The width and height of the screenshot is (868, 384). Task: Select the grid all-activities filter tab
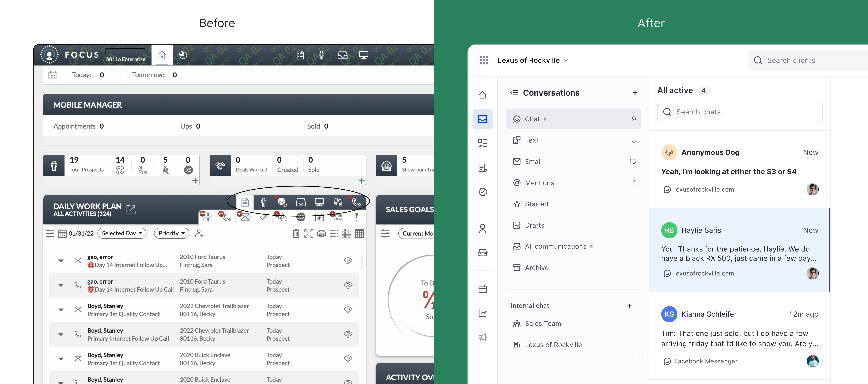tap(208, 217)
